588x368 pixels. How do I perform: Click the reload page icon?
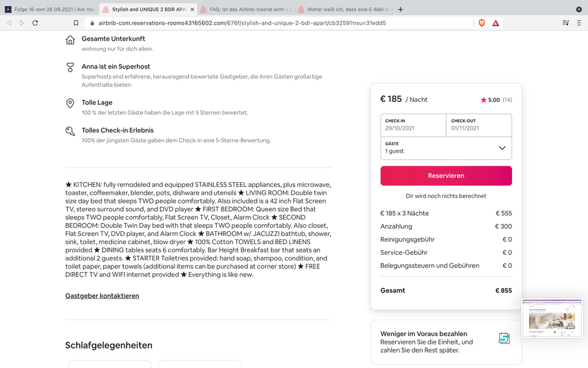(x=35, y=22)
